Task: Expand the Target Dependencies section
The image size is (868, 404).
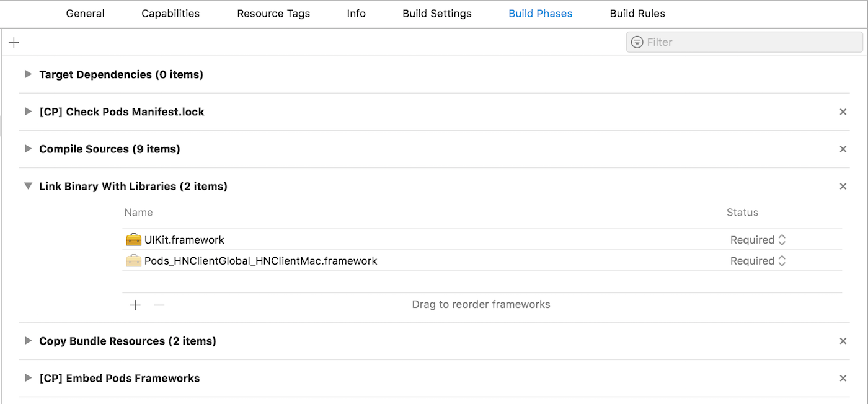Action: point(27,74)
